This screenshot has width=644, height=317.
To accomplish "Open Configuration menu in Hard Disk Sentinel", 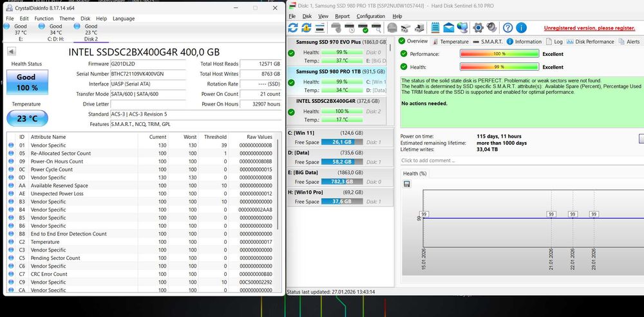I will point(371,17).
